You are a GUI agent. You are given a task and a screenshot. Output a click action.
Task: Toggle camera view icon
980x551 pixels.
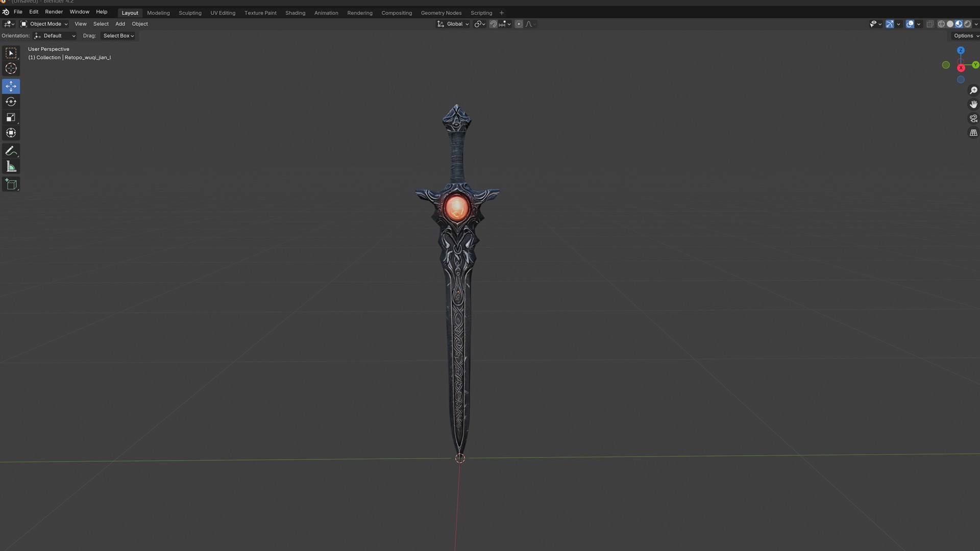point(973,118)
